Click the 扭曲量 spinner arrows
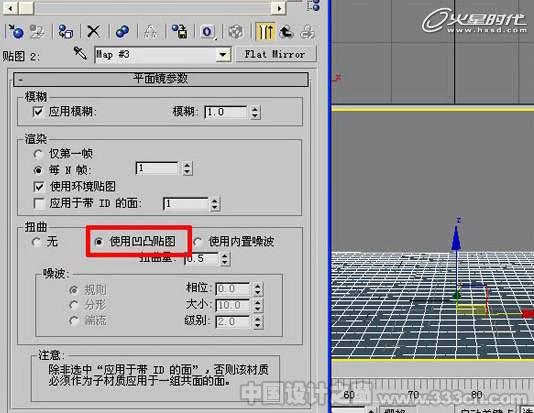Image resolution: width=534 pixels, height=413 pixels. click(224, 259)
